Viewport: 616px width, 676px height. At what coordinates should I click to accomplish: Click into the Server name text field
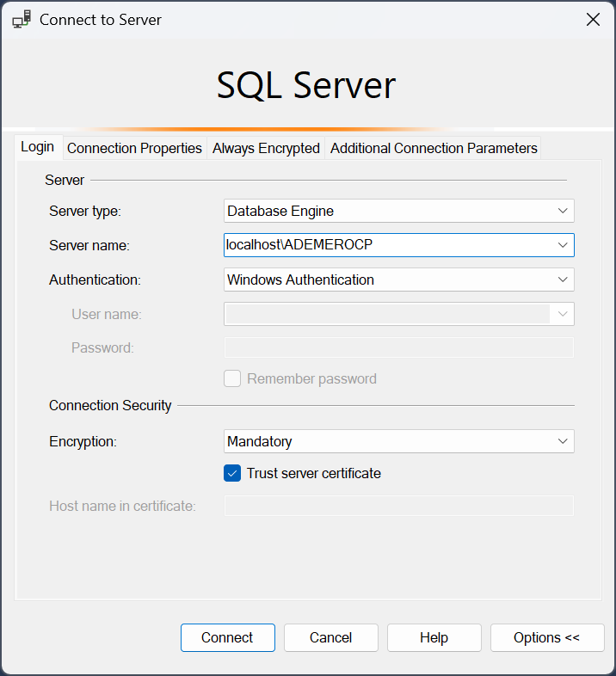click(x=388, y=245)
